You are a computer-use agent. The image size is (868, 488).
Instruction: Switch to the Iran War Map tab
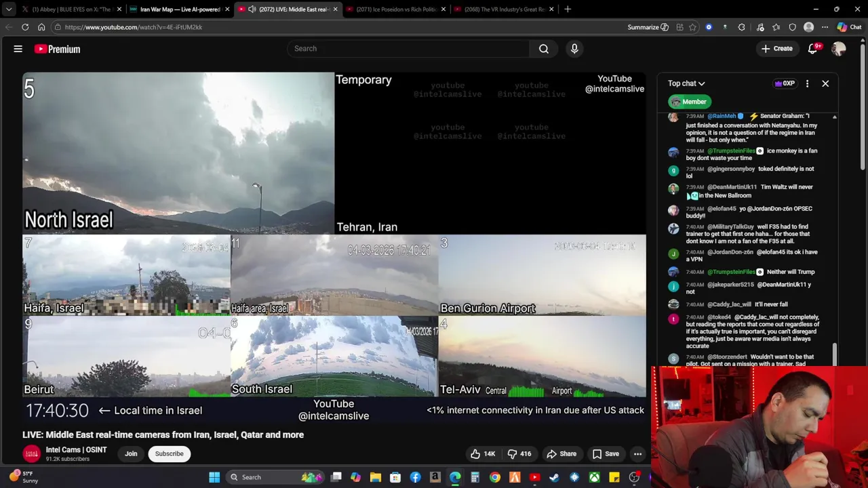[179, 9]
